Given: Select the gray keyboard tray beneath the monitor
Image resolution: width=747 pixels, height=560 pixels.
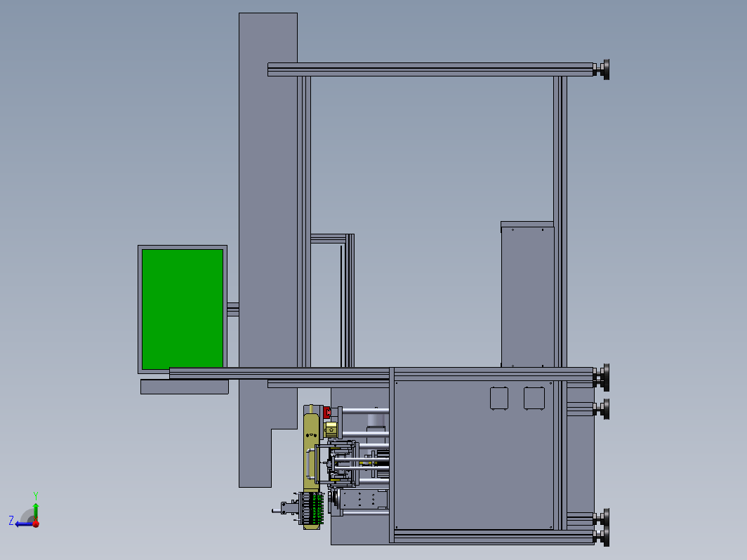Looking at the screenshot, I should pyautogui.click(x=185, y=387).
